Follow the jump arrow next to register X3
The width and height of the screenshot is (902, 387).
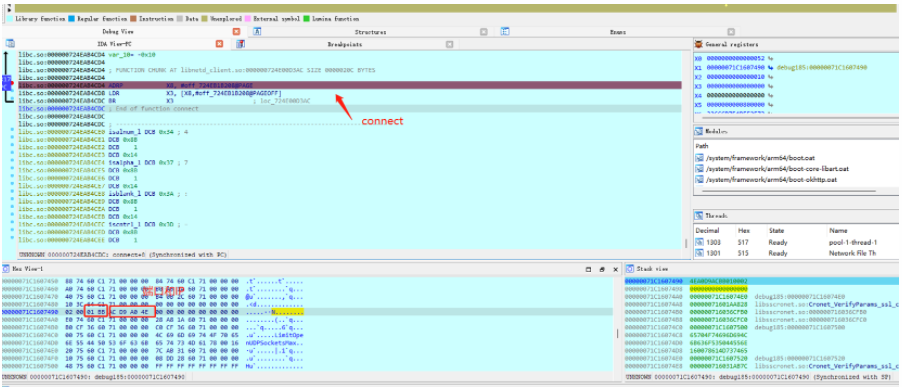coord(770,86)
